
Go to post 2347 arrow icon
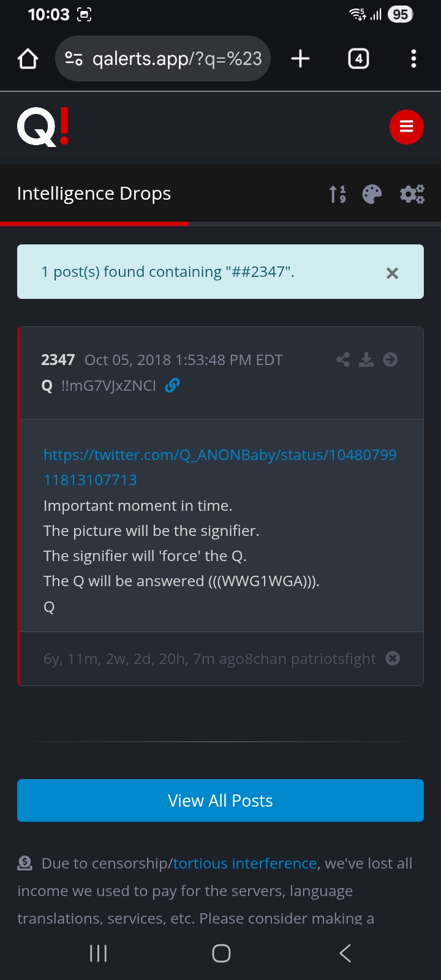tap(390, 360)
